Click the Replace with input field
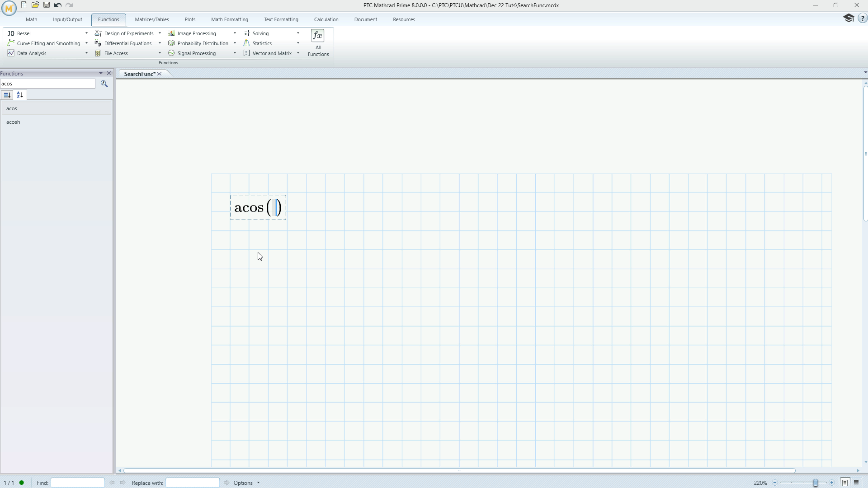The image size is (868, 488). click(193, 483)
